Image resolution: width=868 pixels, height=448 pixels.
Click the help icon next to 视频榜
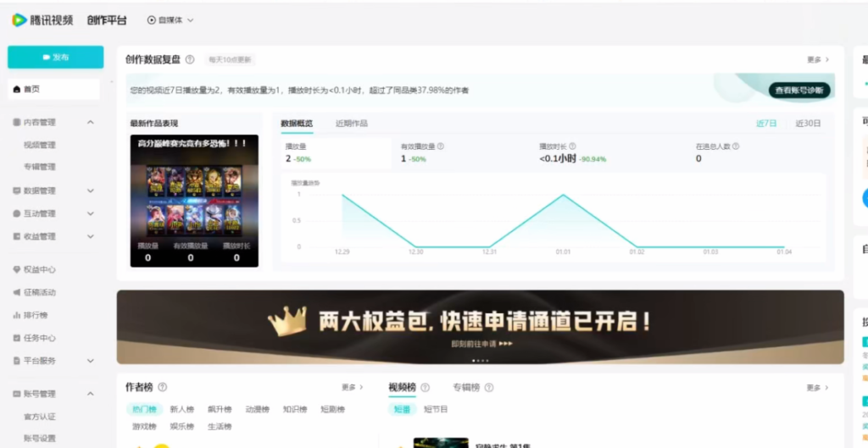click(x=426, y=388)
